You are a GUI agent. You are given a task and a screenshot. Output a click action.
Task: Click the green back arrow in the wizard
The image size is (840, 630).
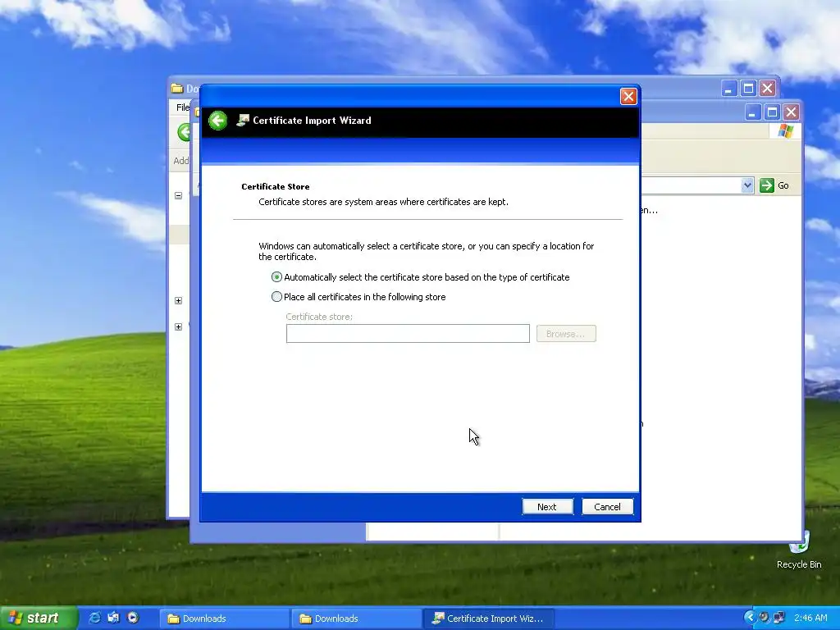[218, 121]
